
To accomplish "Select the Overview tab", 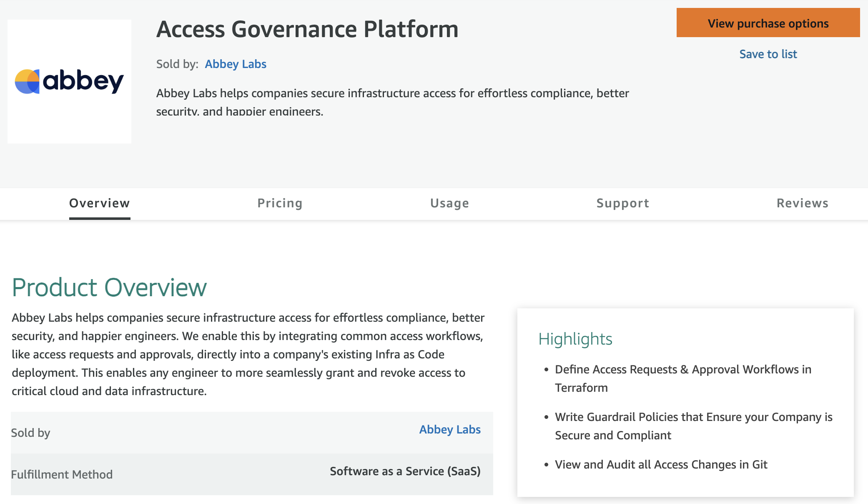I will coord(100,203).
